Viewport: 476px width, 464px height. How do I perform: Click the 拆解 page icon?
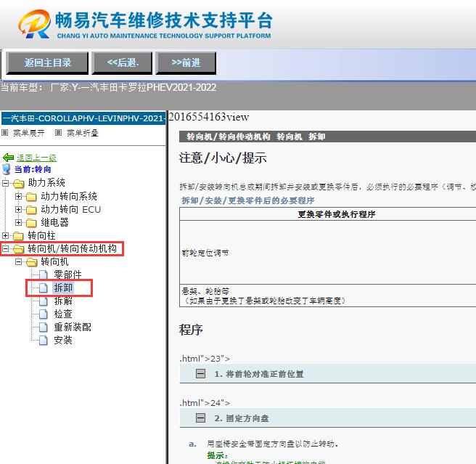(44, 301)
